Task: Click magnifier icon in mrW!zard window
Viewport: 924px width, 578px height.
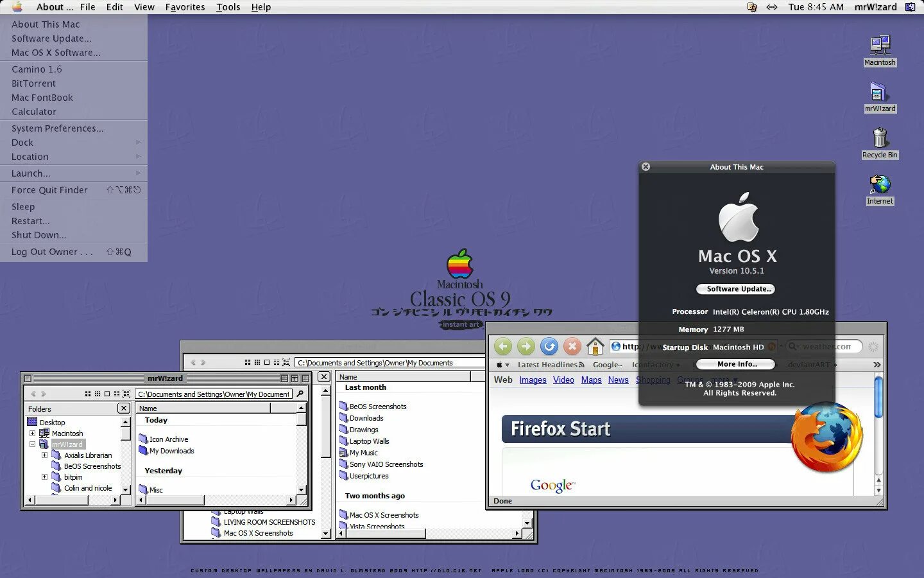Action: click(x=300, y=394)
